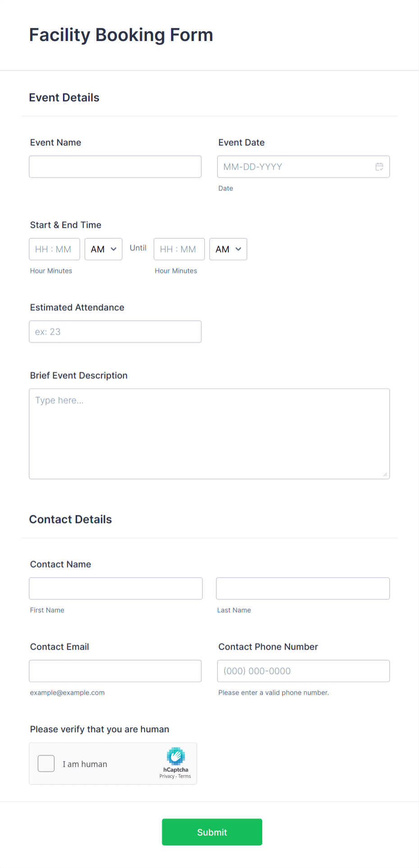Select the 'Facility Booking Form' heading text
The width and height of the screenshot is (419, 868).
pyautogui.click(x=121, y=34)
